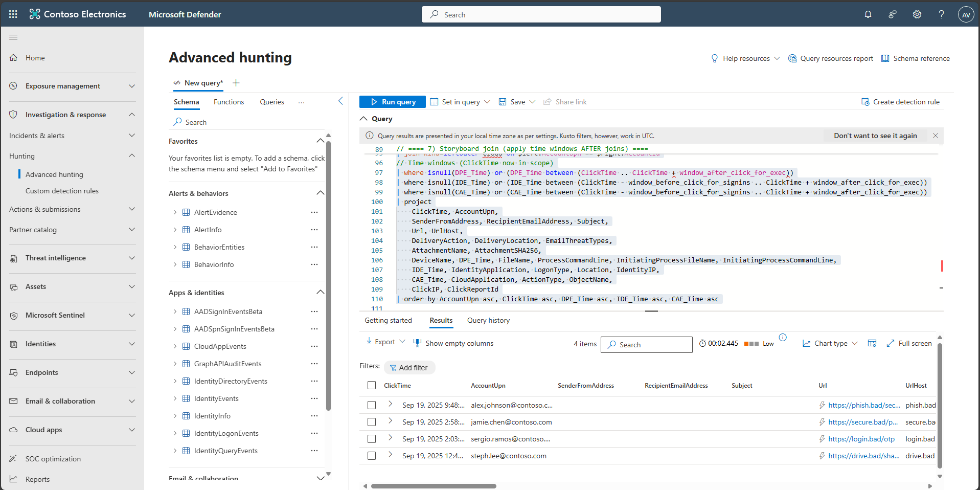The image size is (980, 490).
Task: Open notifications bell icon
Action: pyautogui.click(x=868, y=14)
